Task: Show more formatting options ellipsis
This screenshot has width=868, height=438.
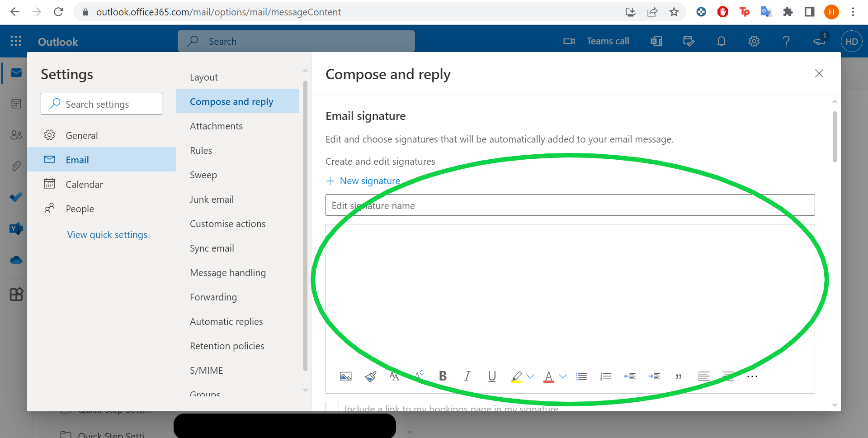Action: point(752,376)
